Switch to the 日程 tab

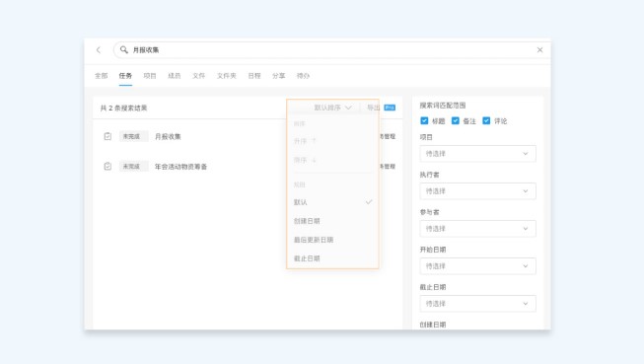(x=254, y=76)
